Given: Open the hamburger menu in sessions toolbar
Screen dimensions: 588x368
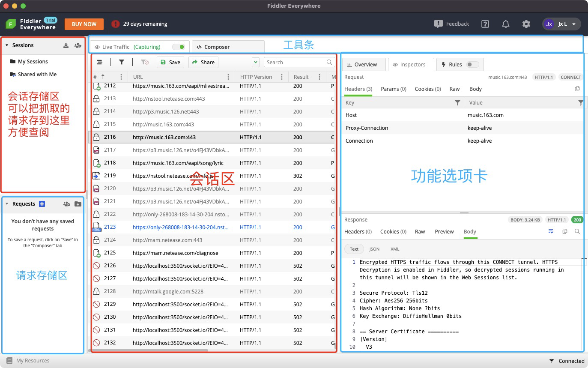Looking at the screenshot, I should (100, 62).
